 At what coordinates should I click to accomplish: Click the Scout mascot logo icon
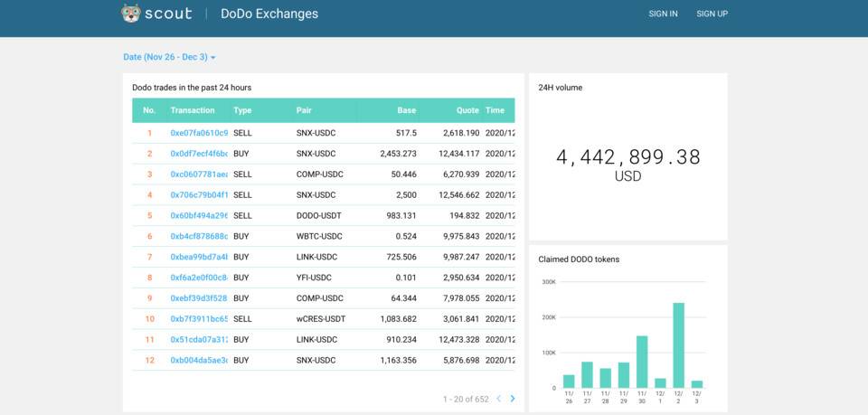131,14
